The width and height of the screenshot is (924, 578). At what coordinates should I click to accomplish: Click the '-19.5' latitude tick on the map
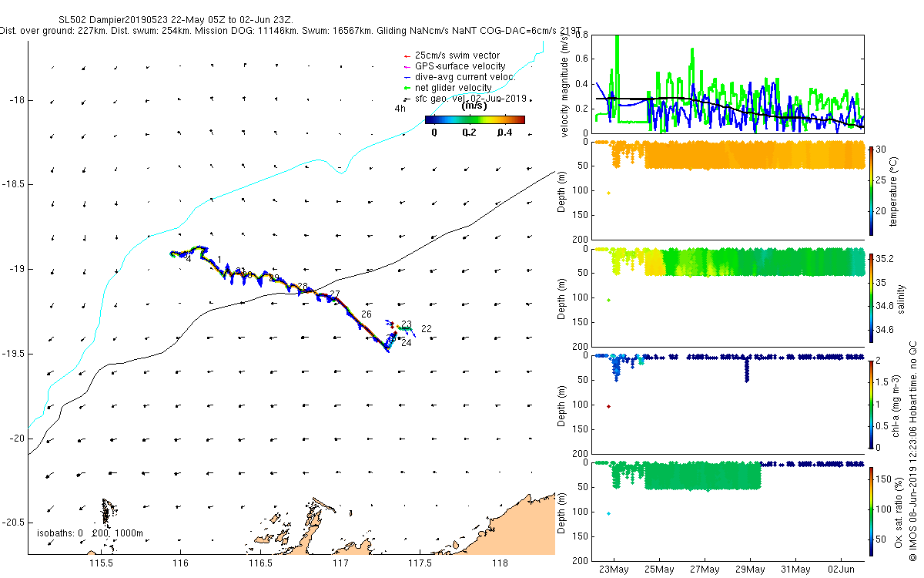(x=12, y=354)
